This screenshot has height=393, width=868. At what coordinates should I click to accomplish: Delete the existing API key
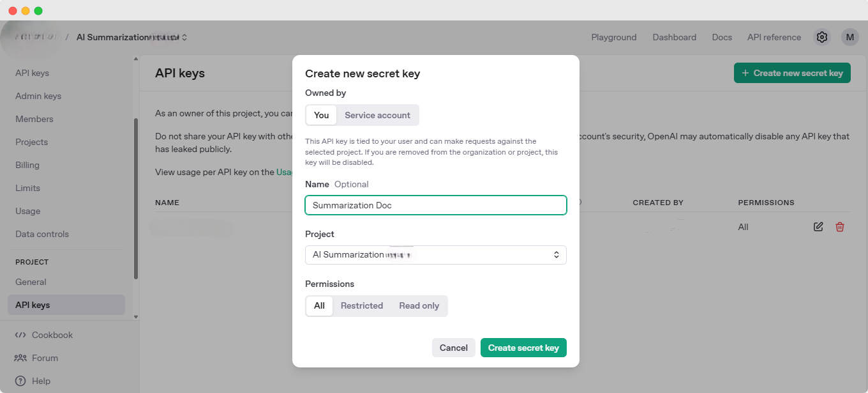[839, 227]
